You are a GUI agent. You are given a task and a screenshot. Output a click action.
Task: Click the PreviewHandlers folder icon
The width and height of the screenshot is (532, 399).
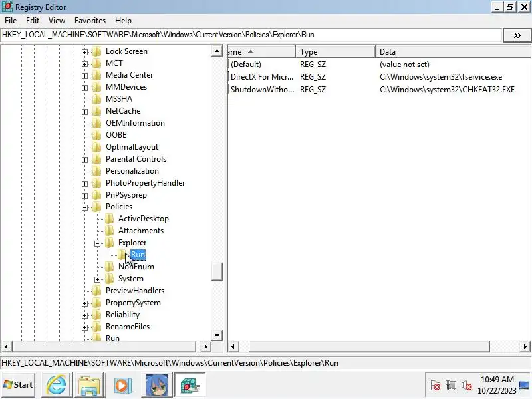coord(97,291)
